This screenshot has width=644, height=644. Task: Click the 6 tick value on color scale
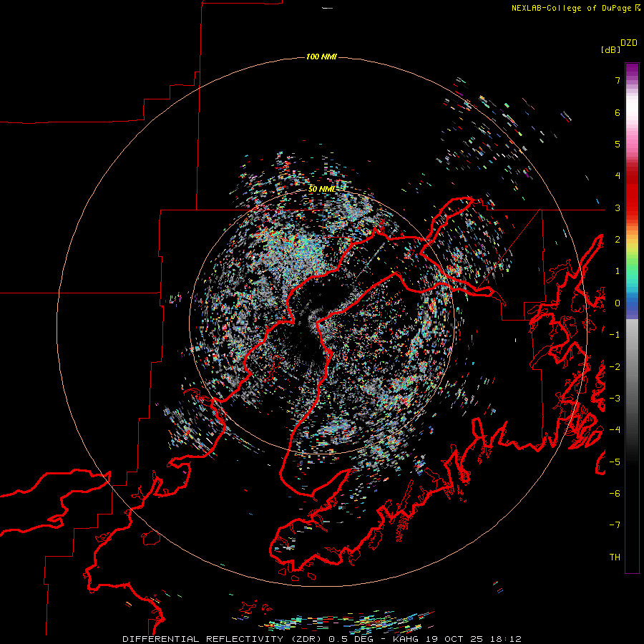coord(618,112)
